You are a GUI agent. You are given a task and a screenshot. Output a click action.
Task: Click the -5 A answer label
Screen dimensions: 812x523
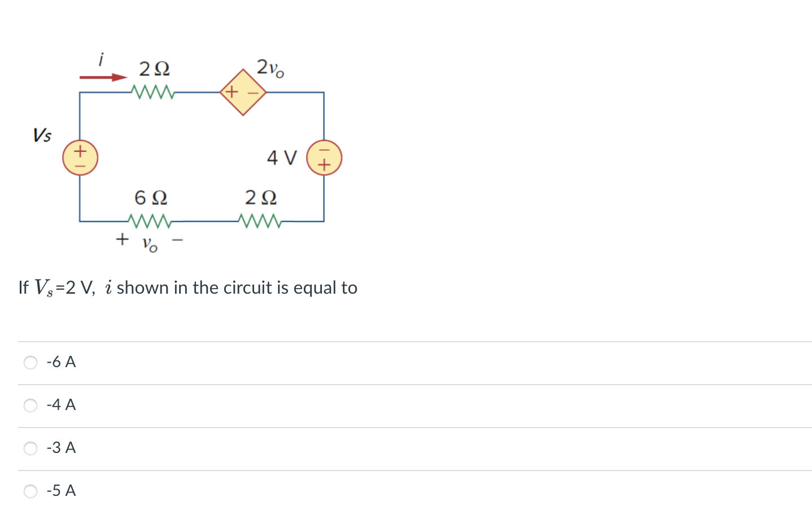point(61,491)
